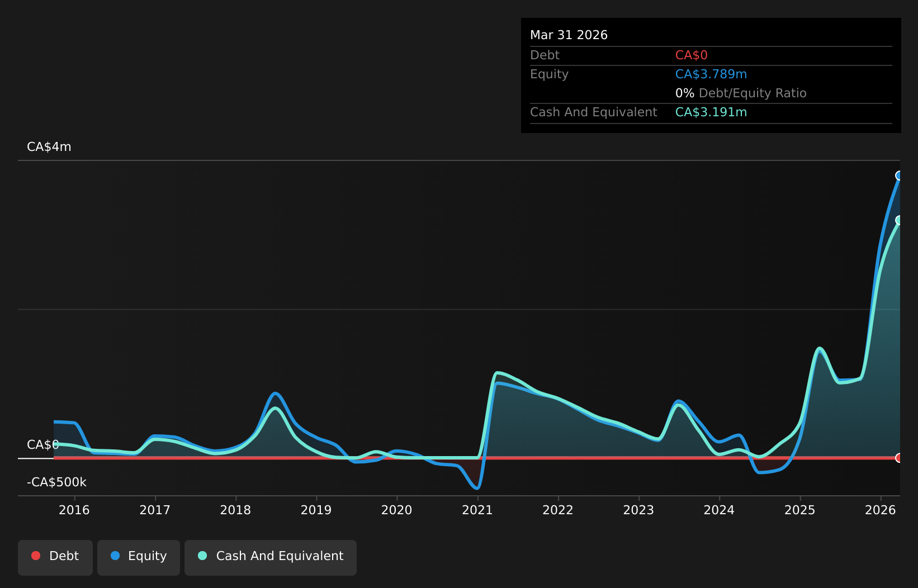The height and width of the screenshot is (588, 918).
Task: Click the Debt value CA$0 in tooltip
Action: tap(692, 55)
